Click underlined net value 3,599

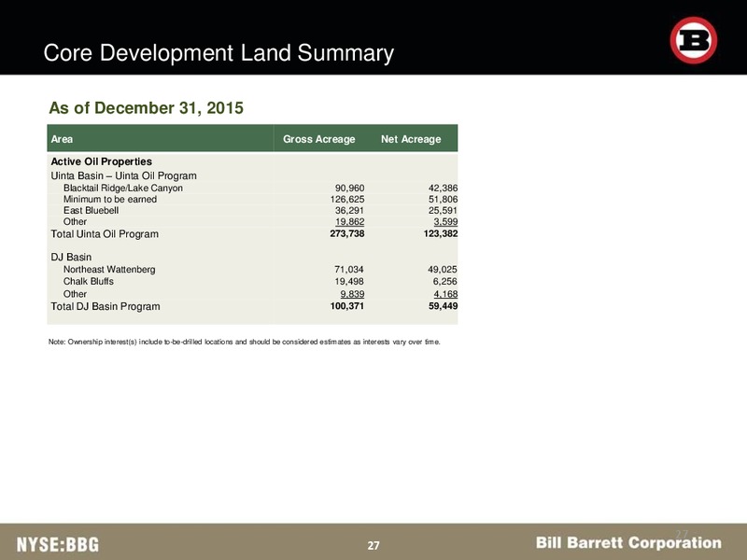coord(445,221)
